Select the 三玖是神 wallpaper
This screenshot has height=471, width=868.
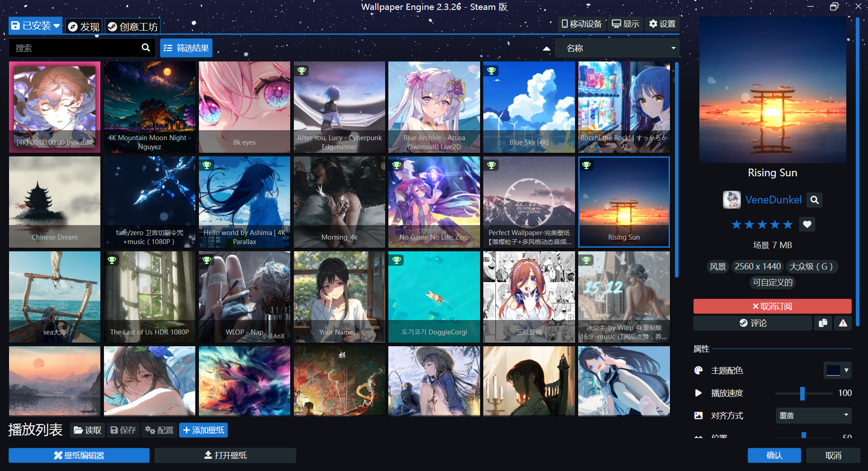529,297
